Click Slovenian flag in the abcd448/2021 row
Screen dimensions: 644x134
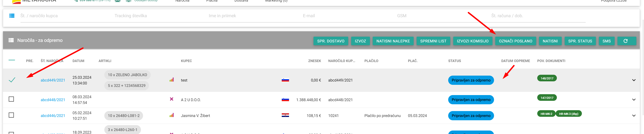coord(285,100)
